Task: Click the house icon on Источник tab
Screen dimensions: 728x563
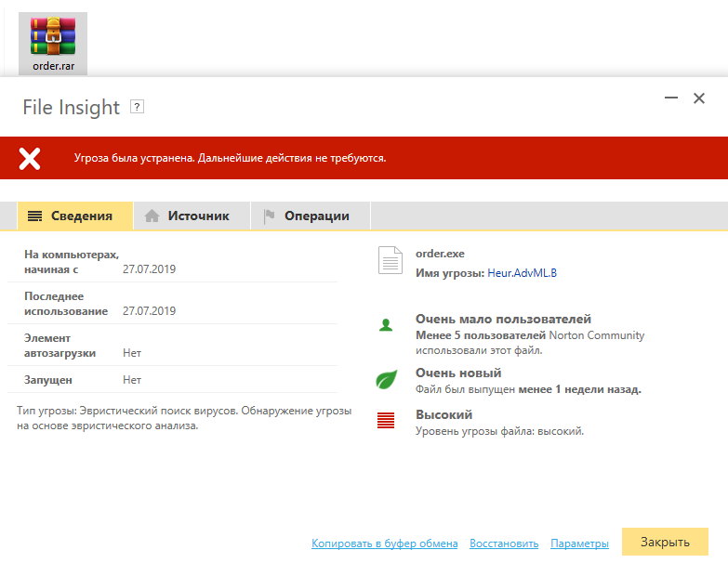Action: 152,216
